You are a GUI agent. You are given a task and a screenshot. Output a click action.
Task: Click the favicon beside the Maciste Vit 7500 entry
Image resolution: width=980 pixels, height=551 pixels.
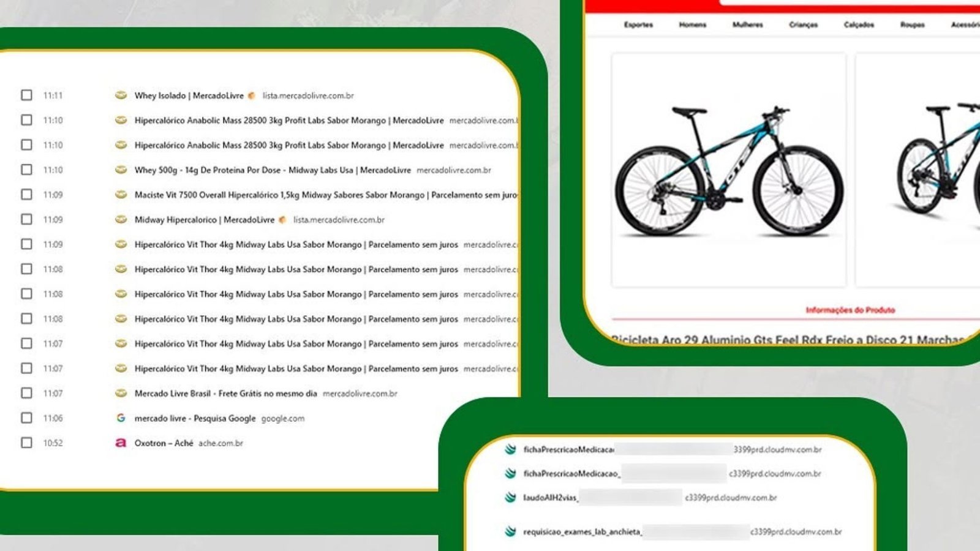pyautogui.click(x=121, y=195)
